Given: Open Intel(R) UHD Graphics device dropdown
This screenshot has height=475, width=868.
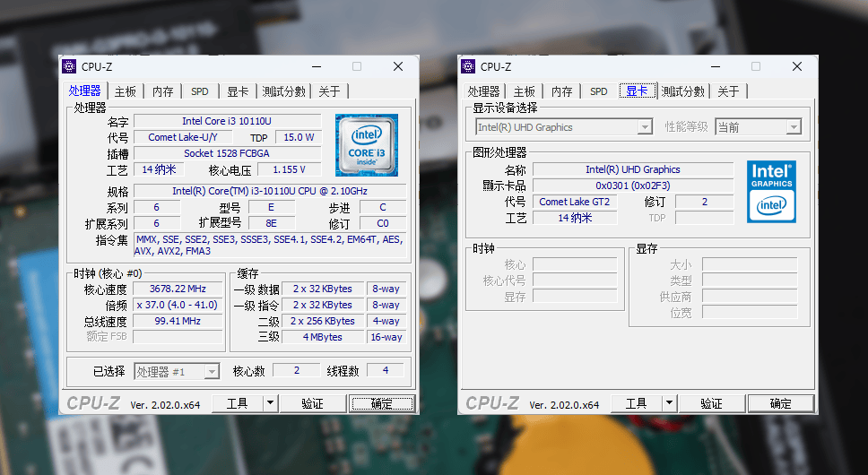Looking at the screenshot, I should pos(645,127).
